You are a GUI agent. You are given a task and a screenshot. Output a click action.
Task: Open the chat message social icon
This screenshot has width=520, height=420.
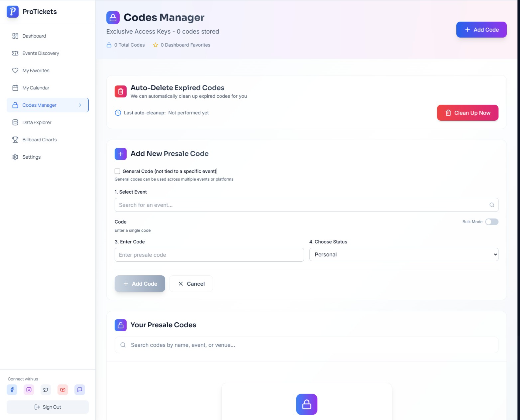[80, 390]
